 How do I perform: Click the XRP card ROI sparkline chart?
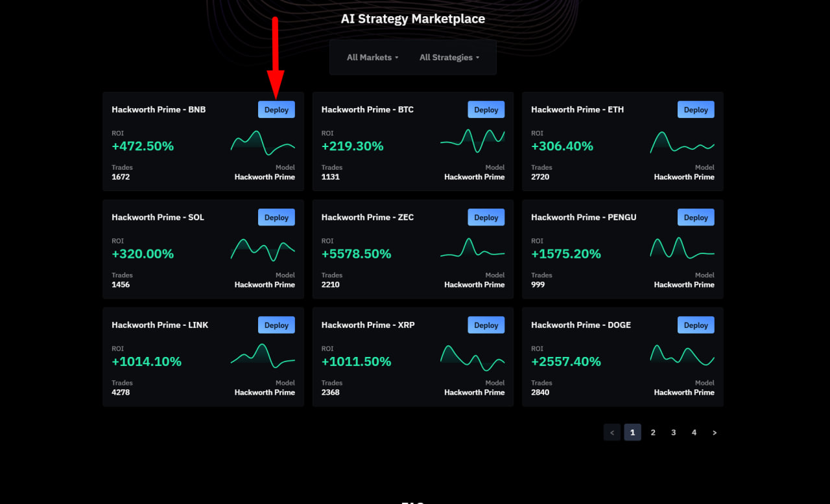coord(473,358)
